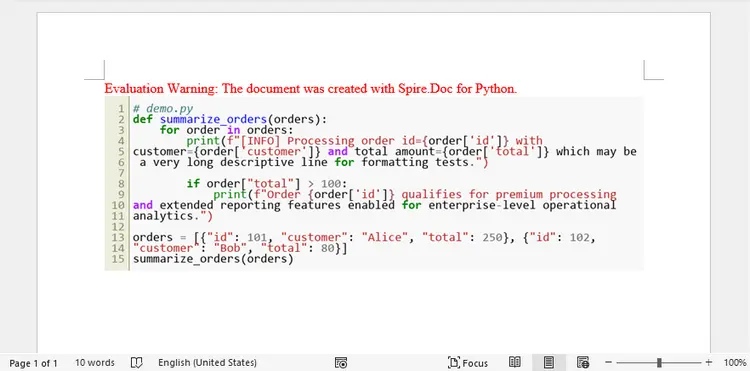Click 'summarize_orders' function name on line 2
This screenshot has height=371, width=750.
point(213,120)
